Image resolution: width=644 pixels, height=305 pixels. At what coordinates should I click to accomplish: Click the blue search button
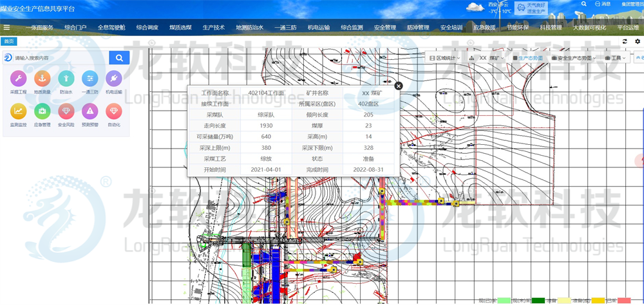[x=119, y=58]
